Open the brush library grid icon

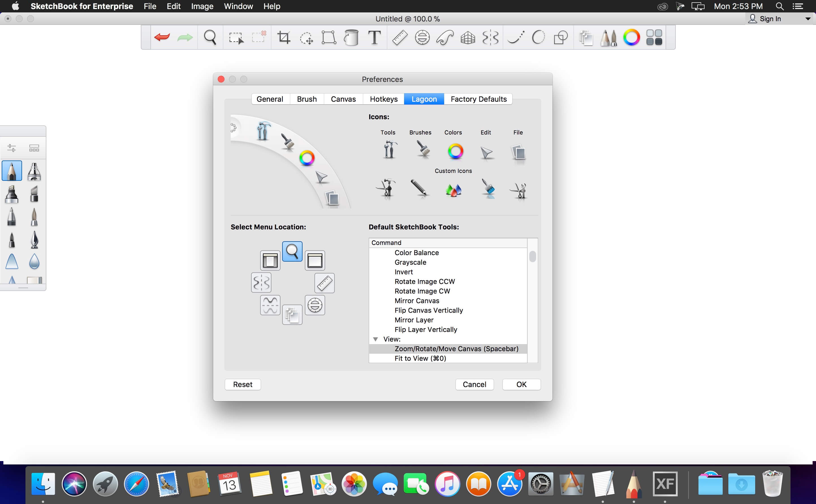[34, 148]
